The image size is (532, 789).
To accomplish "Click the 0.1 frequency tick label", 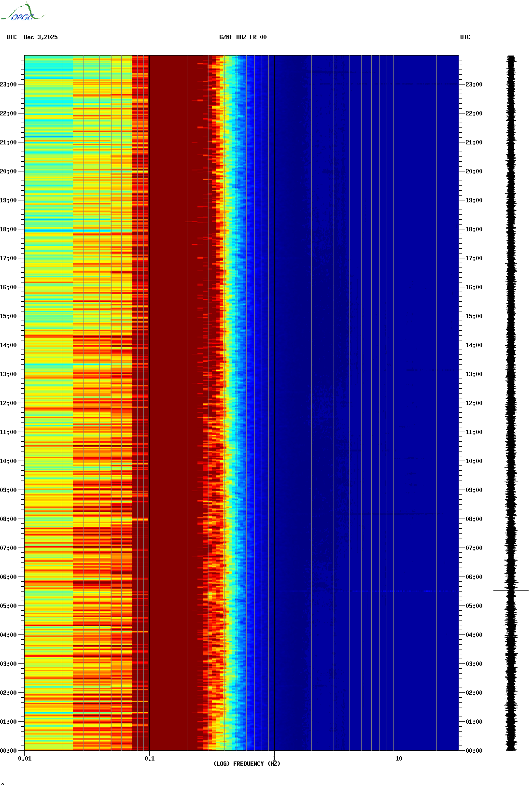I will (149, 759).
